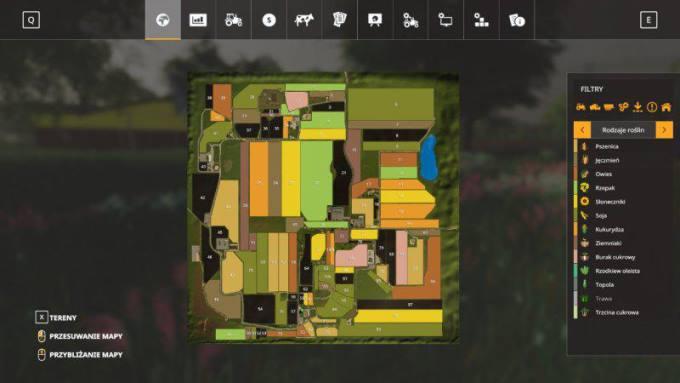Click the PRZESUWANIE MAPY mouse hint

point(80,336)
